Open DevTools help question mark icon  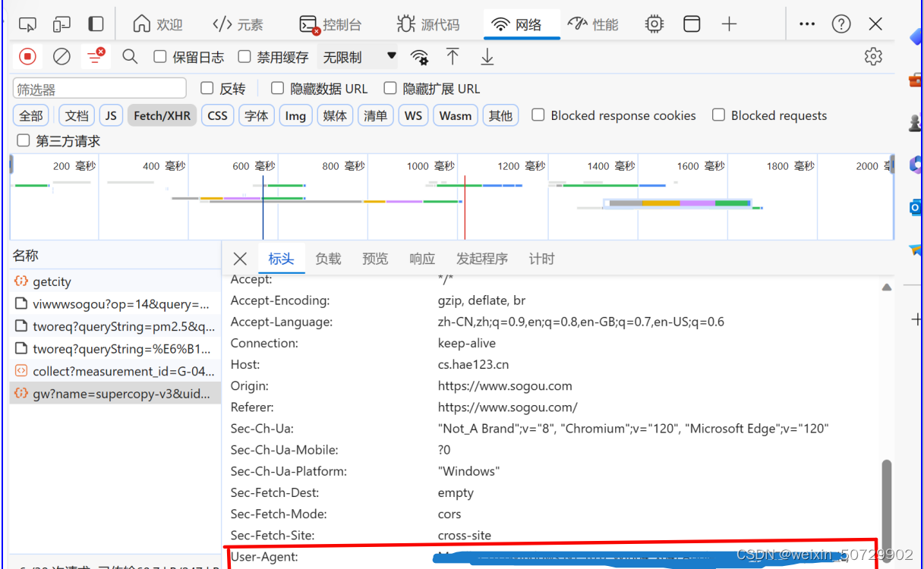[841, 24]
